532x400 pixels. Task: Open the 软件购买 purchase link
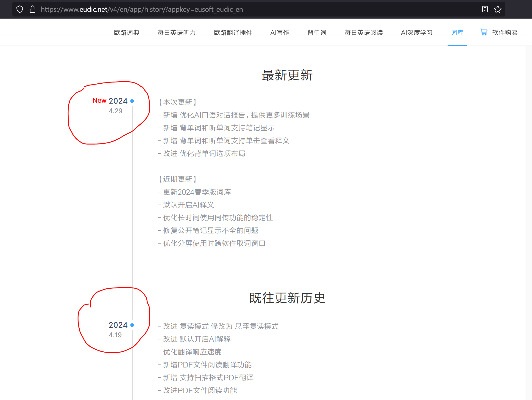coord(504,33)
